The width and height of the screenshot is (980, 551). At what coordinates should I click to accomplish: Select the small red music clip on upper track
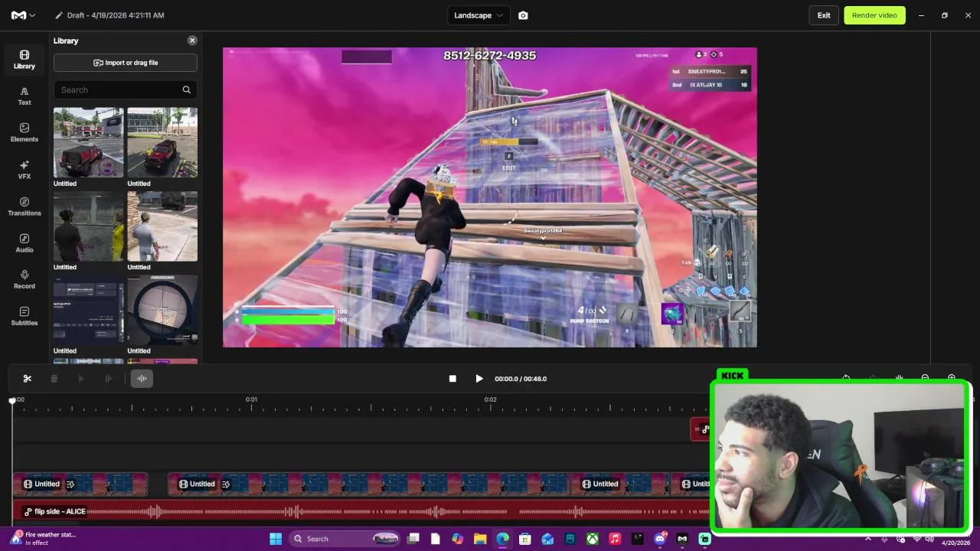[x=701, y=429]
